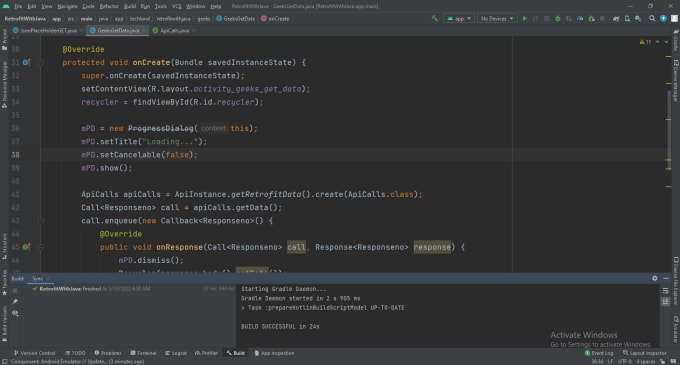680x365 pixels.
Task: Click the blue updates notification icon
Action: pos(663,19)
